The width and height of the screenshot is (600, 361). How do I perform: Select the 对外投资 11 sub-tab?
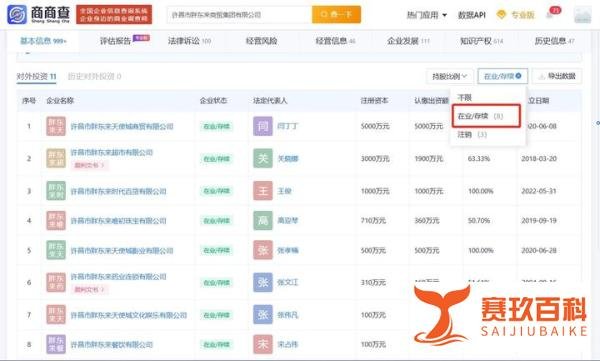[36, 76]
